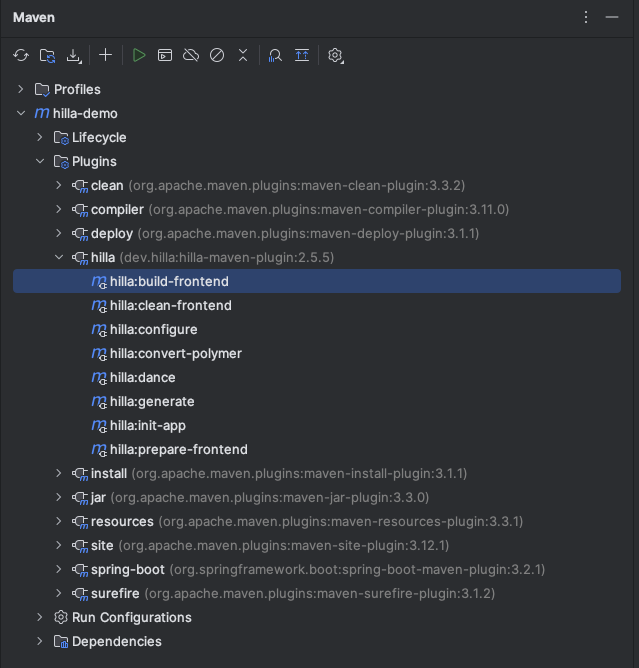Click the Show Dependencies diagram icon
639x668 pixels.
[302, 55]
